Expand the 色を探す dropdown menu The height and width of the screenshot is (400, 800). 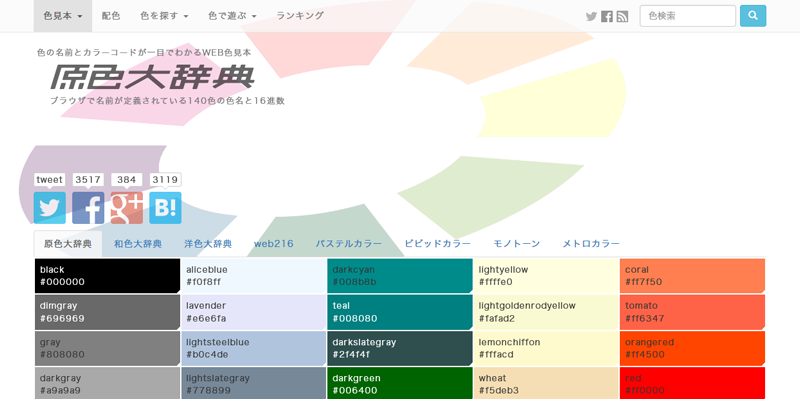coord(164,16)
